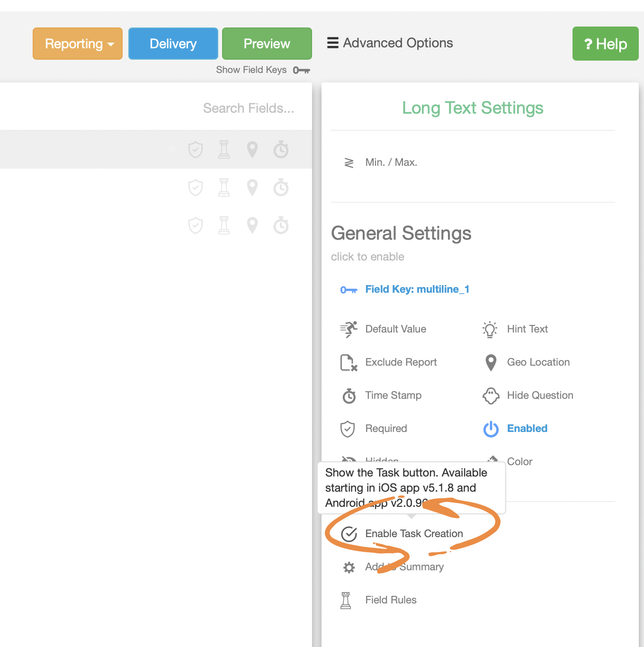Disable the Enabled power toggle
The image size is (644, 647).
point(491,429)
